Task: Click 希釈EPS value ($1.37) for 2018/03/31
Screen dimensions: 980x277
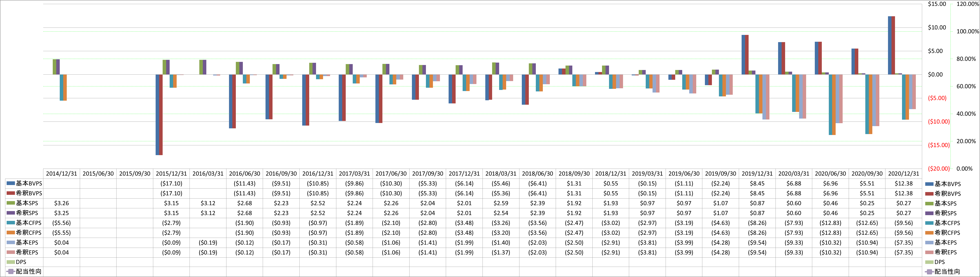Action: click(501, 252)
